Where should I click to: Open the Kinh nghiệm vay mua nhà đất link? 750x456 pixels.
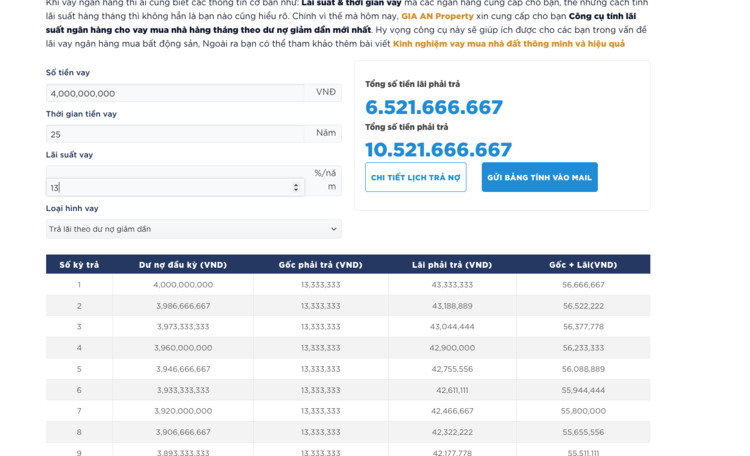[509, 44]
